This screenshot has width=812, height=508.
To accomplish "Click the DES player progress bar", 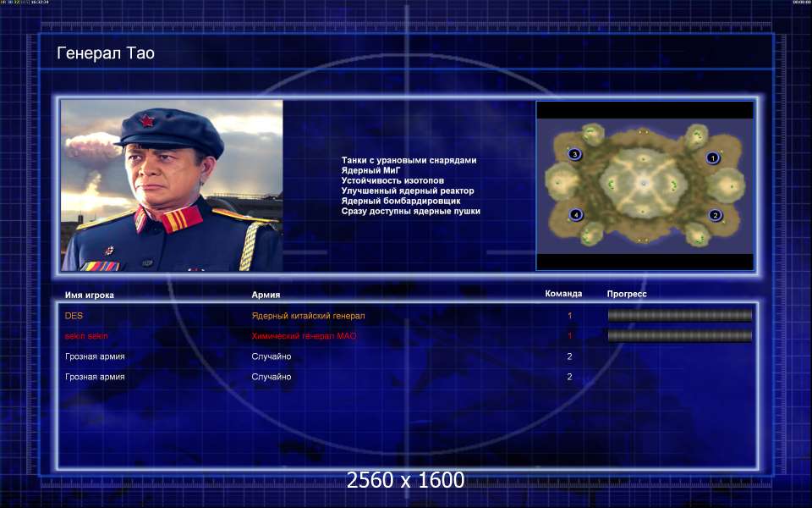I will (x=679, y=316).
